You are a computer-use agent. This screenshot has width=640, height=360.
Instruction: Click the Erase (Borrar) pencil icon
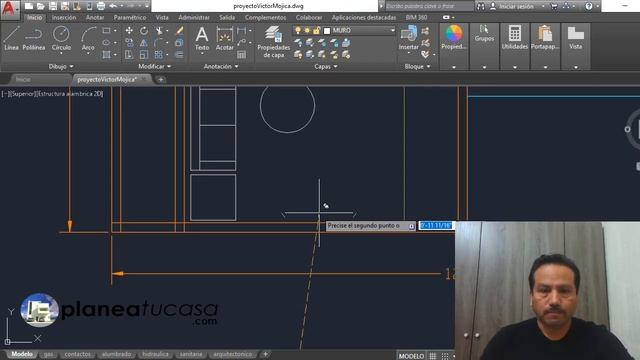179,31
